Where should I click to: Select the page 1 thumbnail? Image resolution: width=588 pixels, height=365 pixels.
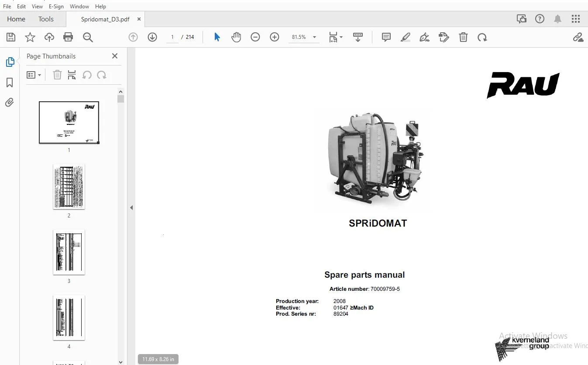point(69,123)
